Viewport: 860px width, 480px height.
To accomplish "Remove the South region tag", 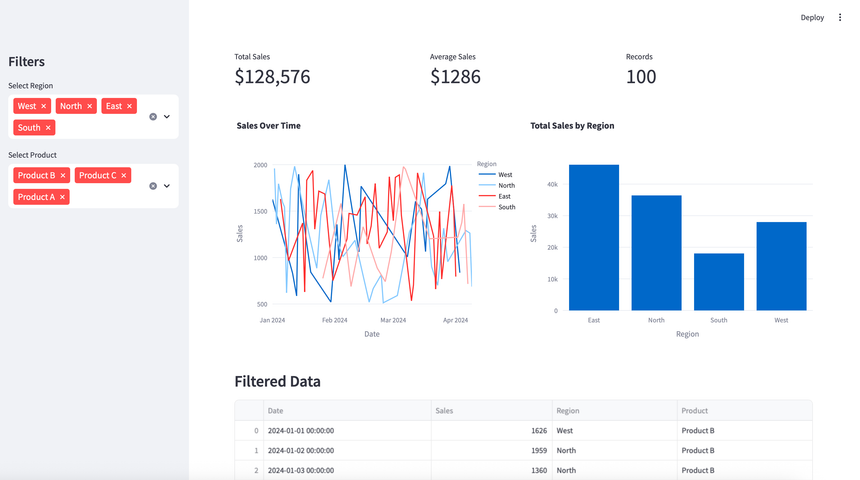I will point(48,128).
